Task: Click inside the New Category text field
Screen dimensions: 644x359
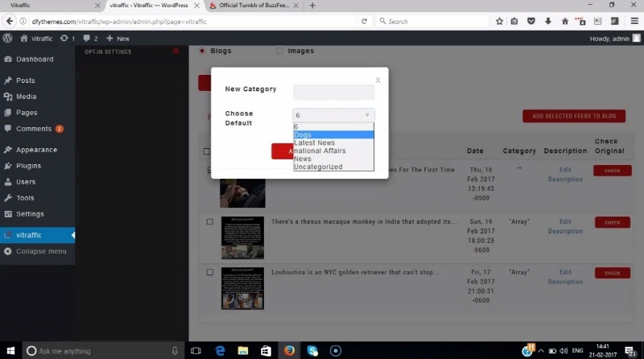Action: 333,93
